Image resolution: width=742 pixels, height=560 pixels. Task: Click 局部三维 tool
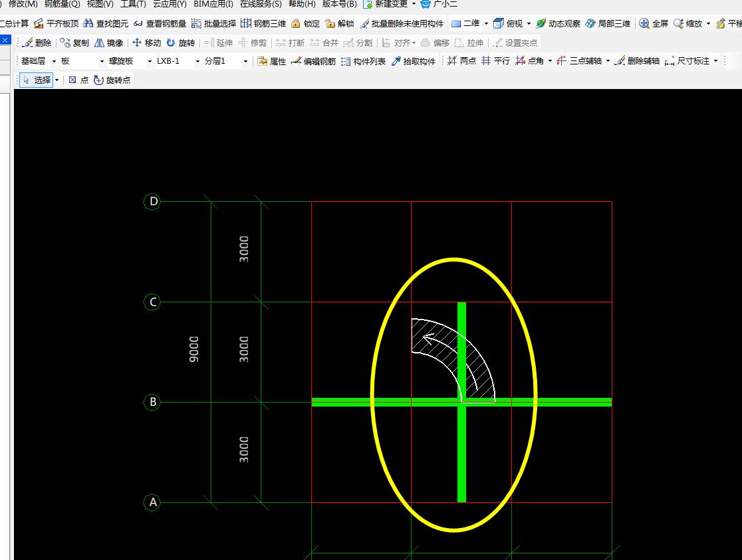pyautogui.click(x=608, y=23)
